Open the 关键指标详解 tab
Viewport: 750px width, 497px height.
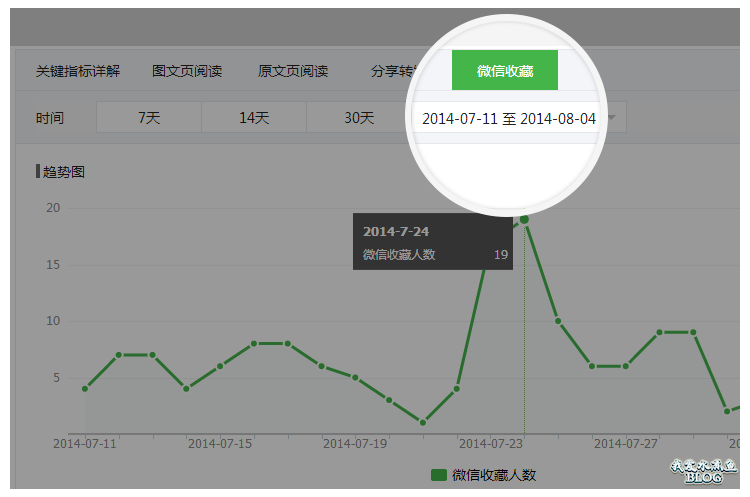coord(78,71)
